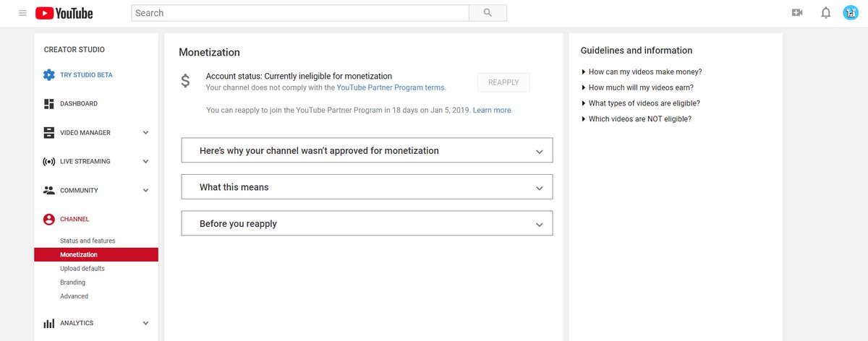Expand Which videos are NOT eligible
The width and height of the screenshot is (868, 341).
click(636, 119)
